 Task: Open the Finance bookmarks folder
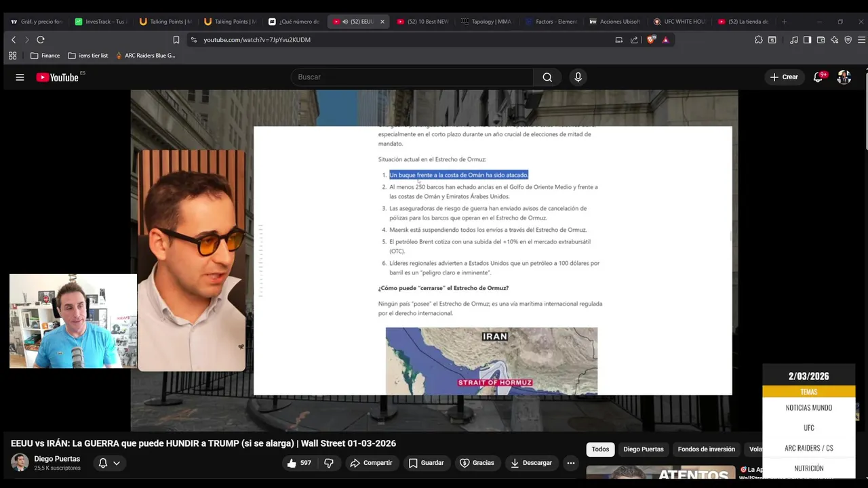(45, 56)
